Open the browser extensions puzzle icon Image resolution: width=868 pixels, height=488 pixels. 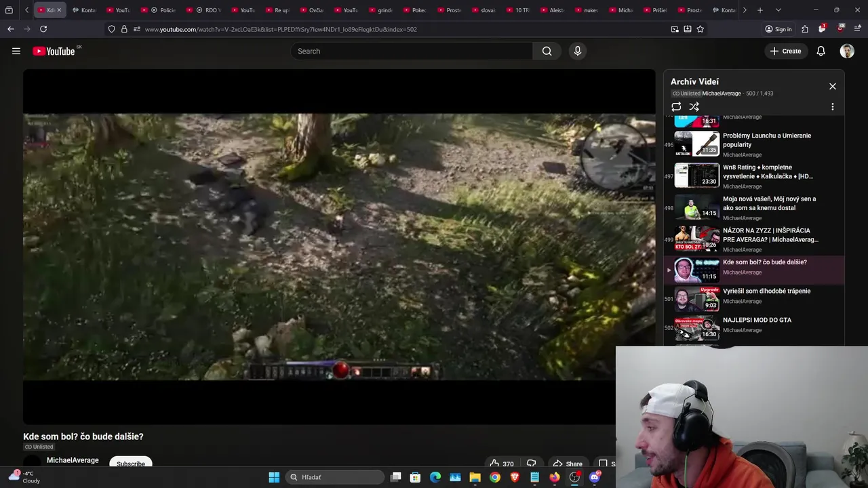point(805,29)
